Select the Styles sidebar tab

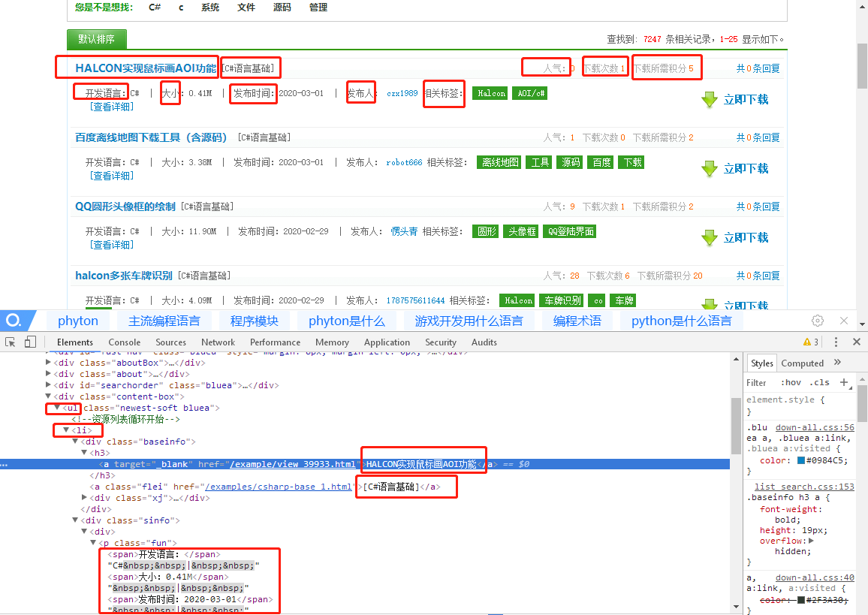(x=761, y=363)
